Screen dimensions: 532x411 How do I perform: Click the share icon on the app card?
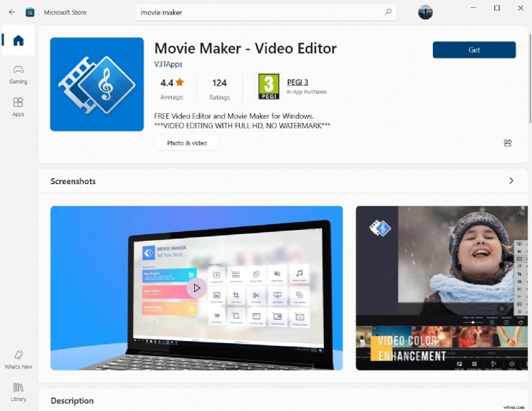click(x=507, y=143)
